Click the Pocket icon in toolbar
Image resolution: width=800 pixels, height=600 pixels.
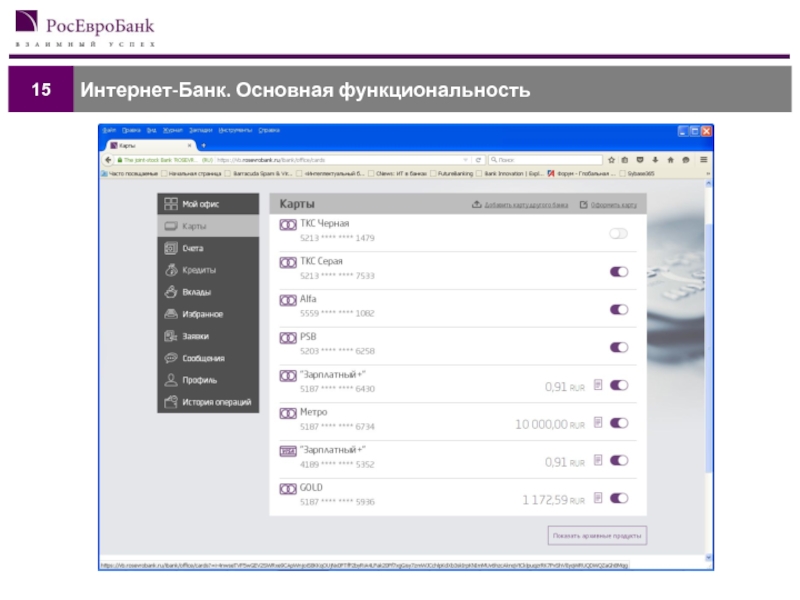[640, 160]
